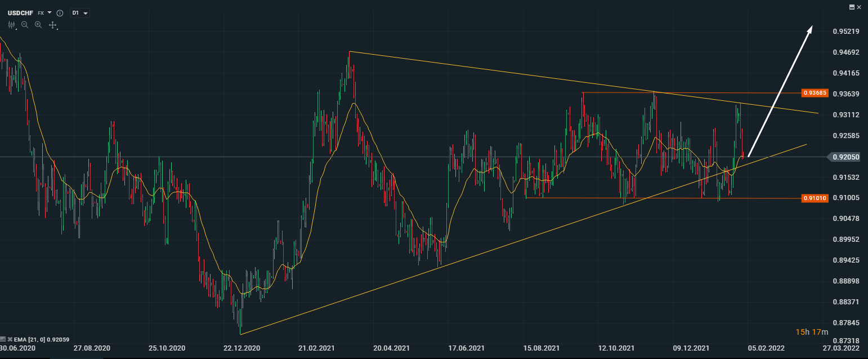Click the zoom in magnifier icon
The height and width of the screenshot is (359, 868).
pos(38,25)
